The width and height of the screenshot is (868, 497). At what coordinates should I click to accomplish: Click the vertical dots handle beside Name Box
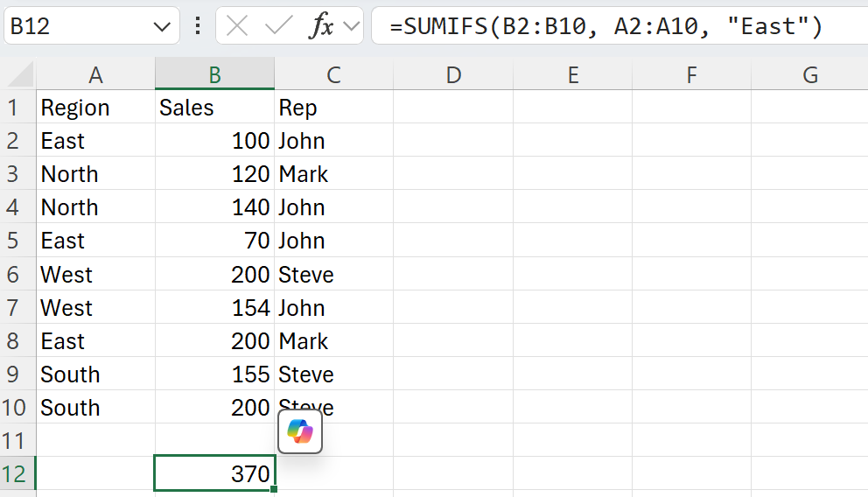tap(198, 26)
